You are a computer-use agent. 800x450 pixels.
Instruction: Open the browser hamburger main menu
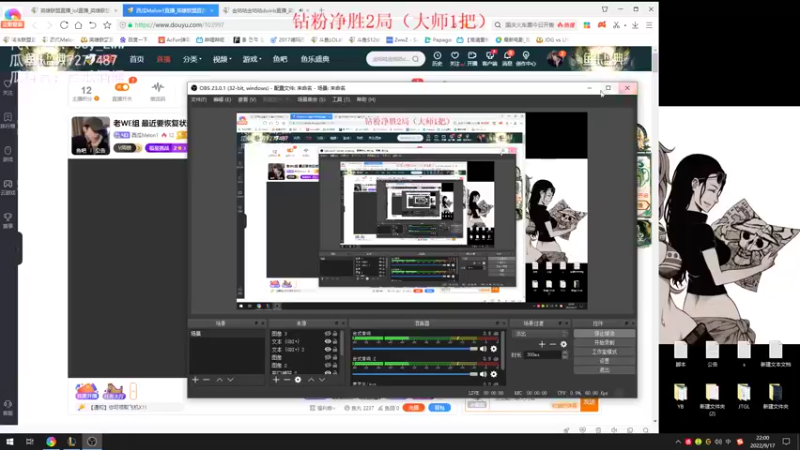point(649,25)
